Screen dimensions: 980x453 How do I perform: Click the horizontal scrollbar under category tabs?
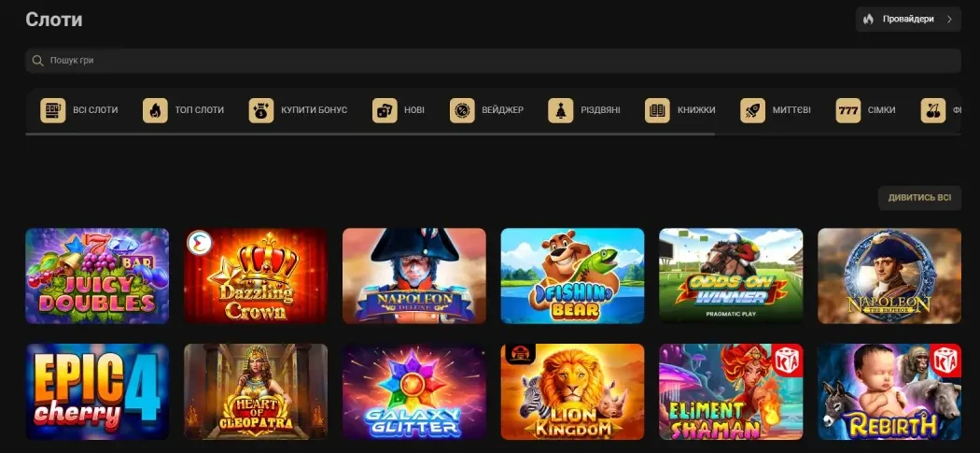coord(370,134)
